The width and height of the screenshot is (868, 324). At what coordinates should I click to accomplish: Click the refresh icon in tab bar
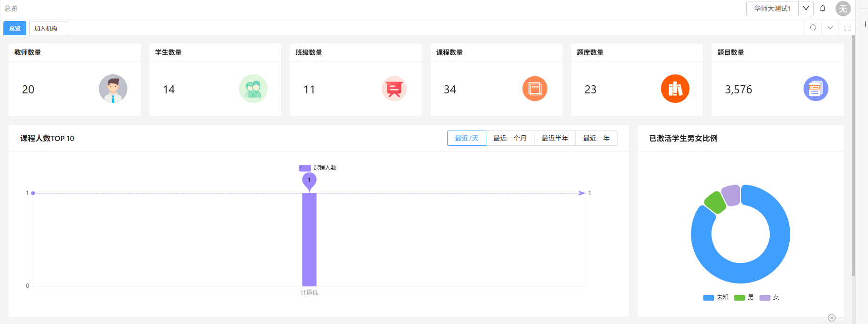click(x=813, y=28)
